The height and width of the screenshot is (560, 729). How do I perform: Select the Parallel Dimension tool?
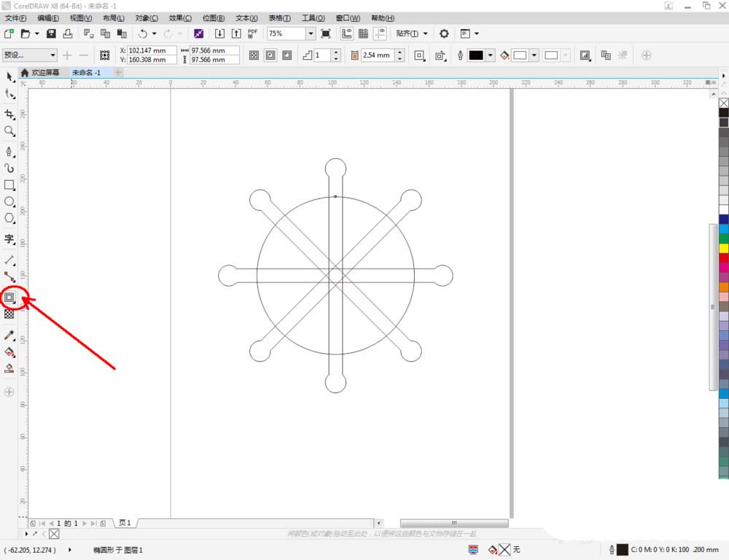pos(9,260)
